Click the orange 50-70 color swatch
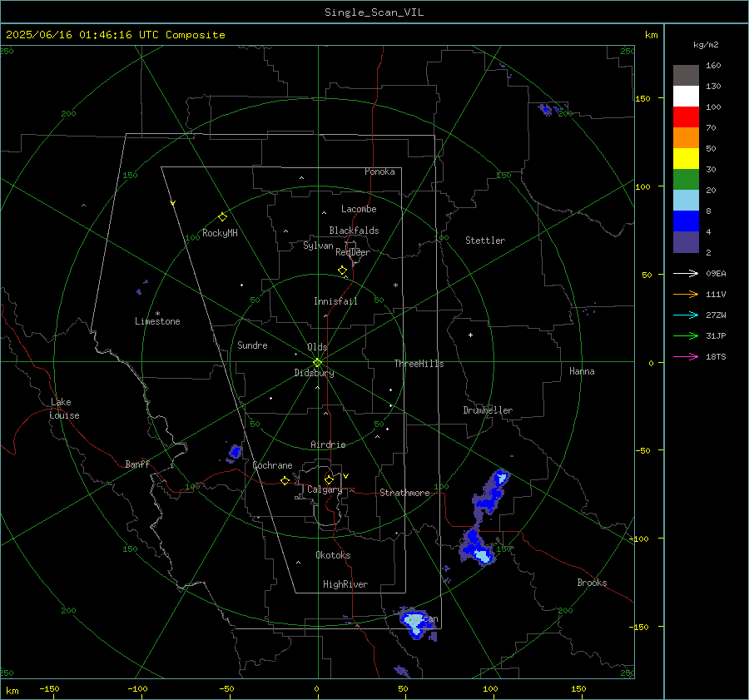This screenshot has height=700, width=749. pos(686,138)
